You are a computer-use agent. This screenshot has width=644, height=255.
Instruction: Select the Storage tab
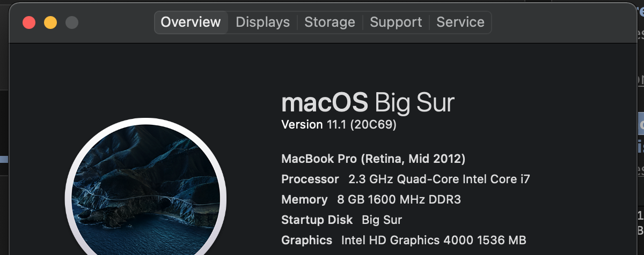point(330,22)
